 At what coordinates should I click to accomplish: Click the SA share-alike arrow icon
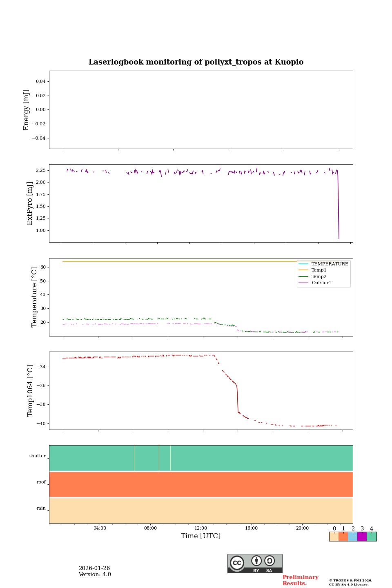(x=269, y=561)
